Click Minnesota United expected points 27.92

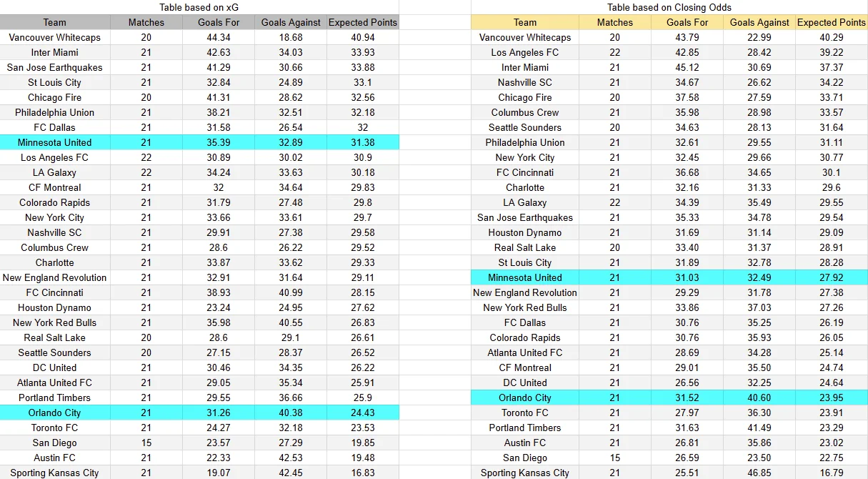(832, 277)
